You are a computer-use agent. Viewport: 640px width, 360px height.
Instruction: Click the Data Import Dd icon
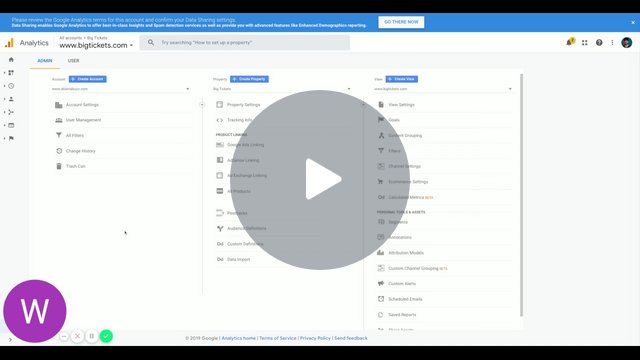[x=220, y=259]
